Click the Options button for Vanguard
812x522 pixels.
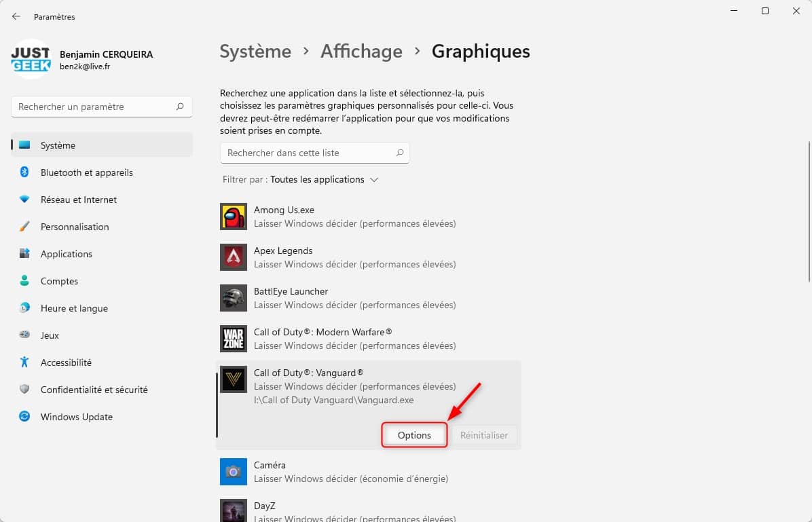(414, 435)
